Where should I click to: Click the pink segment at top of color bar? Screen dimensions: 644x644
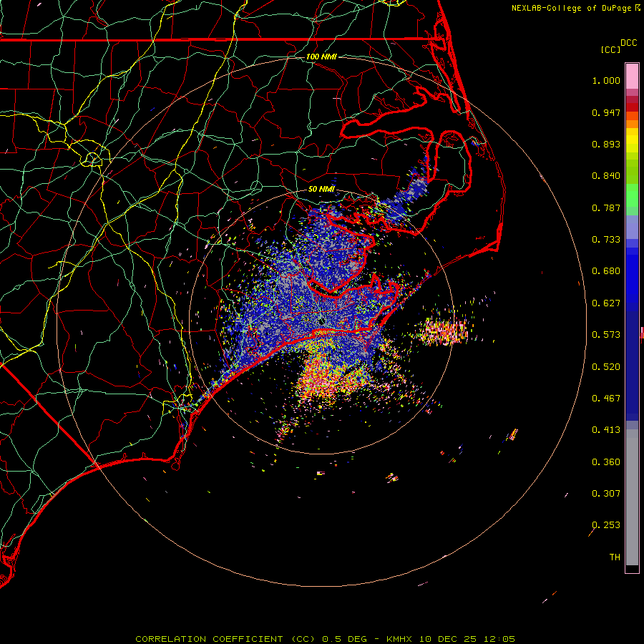[632, 77]
